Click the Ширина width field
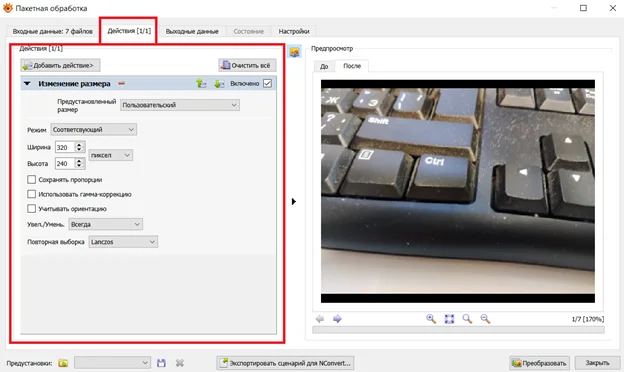Screen dimensions: 624x372 [x=65, y=147]
